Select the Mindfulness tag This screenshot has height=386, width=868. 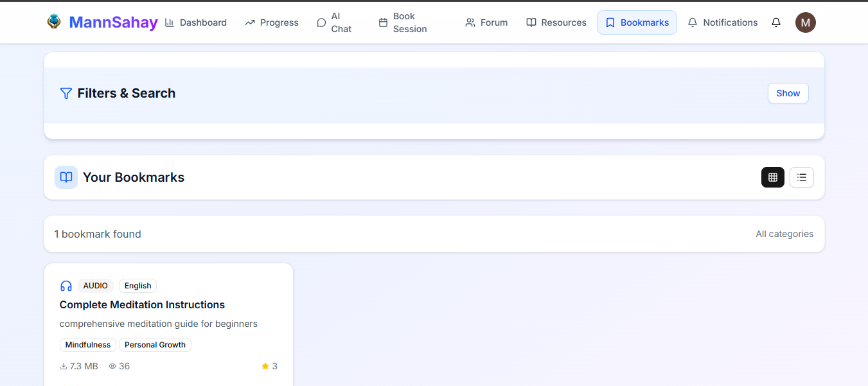point(88,345)
